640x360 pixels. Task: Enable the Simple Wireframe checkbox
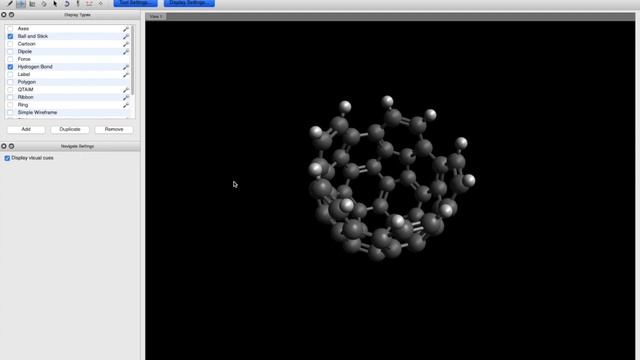pyautogui.click(x=10, y=112)
